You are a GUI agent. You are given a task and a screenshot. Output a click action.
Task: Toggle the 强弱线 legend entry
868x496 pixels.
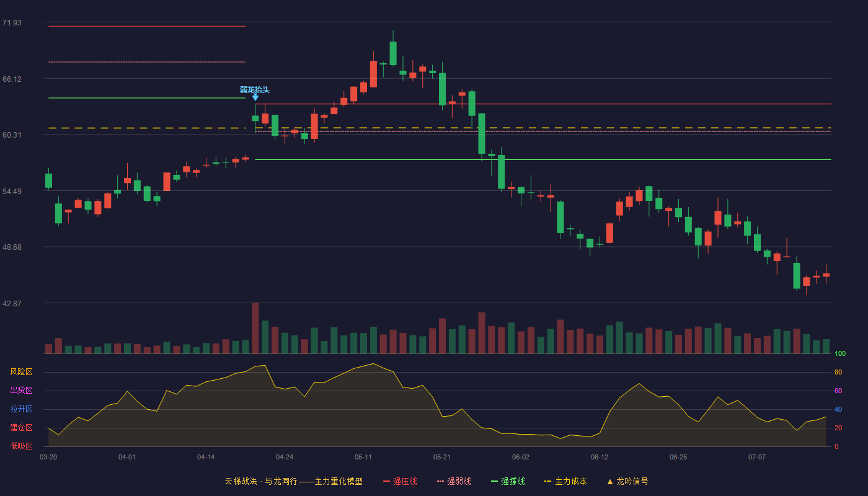[x=454, y=481]
